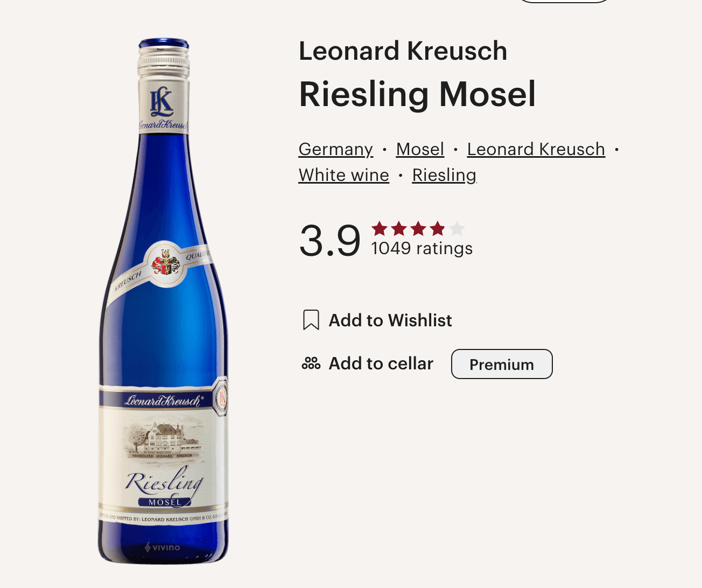The width and height of the screenshot is (702, 588).
Task: Click the first red rating star
Action: (x=380, y=229)
